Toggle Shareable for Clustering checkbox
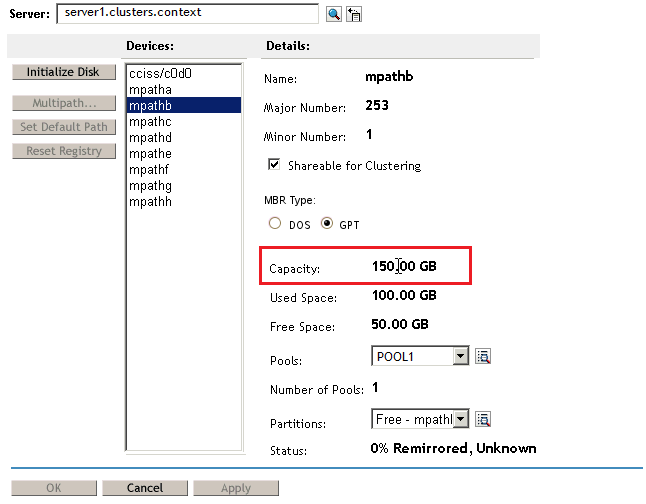 coord(274,164)
